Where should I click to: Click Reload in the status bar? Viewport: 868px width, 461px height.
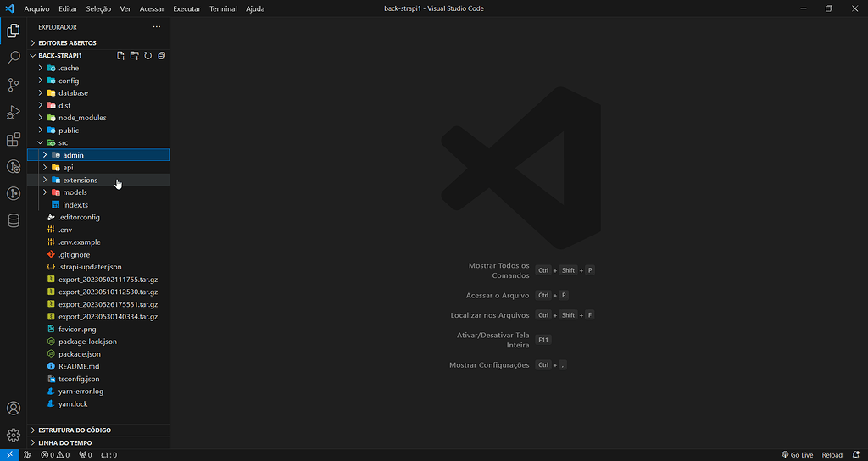tap(832, 455)
